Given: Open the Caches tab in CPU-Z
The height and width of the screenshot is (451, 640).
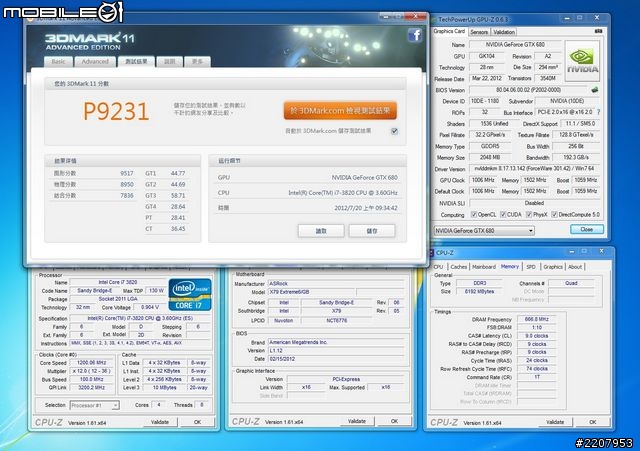Looking at the screenshot, I should pos(458,267).
